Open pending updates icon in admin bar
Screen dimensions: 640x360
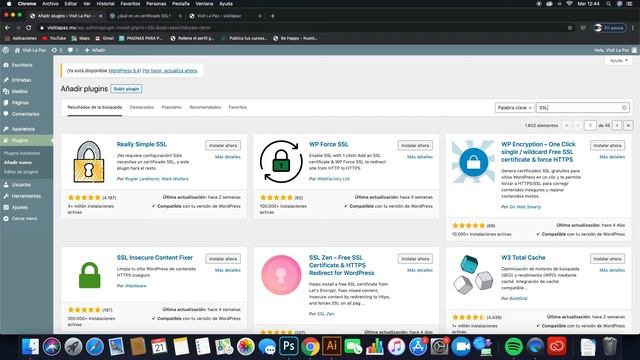coord(57,50)
